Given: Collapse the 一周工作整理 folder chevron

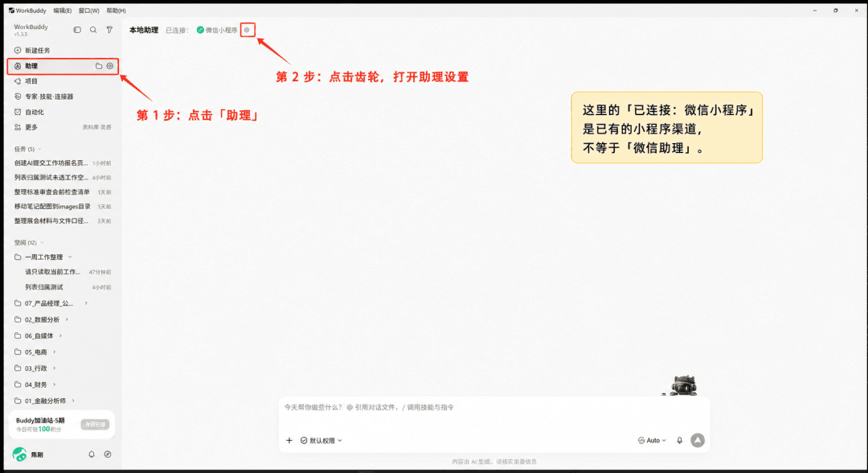Looking at the screenshot, I should coord(70,257).
